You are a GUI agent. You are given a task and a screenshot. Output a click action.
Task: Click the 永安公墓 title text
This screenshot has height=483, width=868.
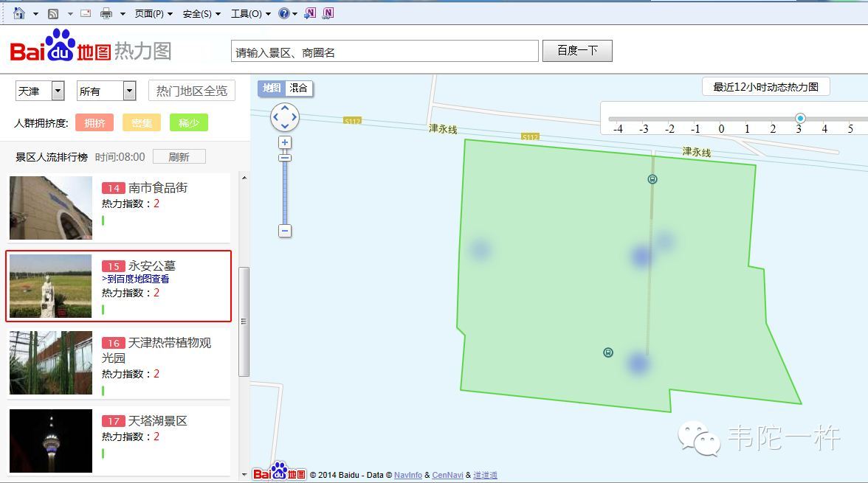click(x=152, y=265)
